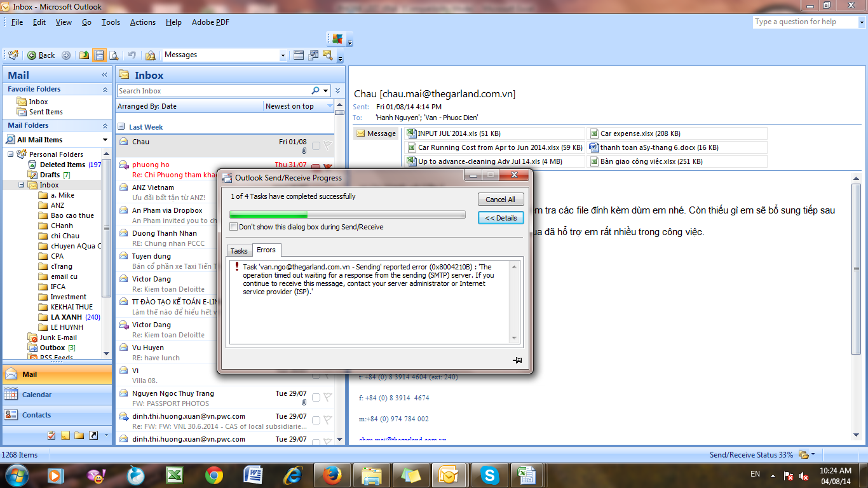868x488 pixels.
Task: Open Folder List via the folder icon
Action: click(x=79, y=435)
